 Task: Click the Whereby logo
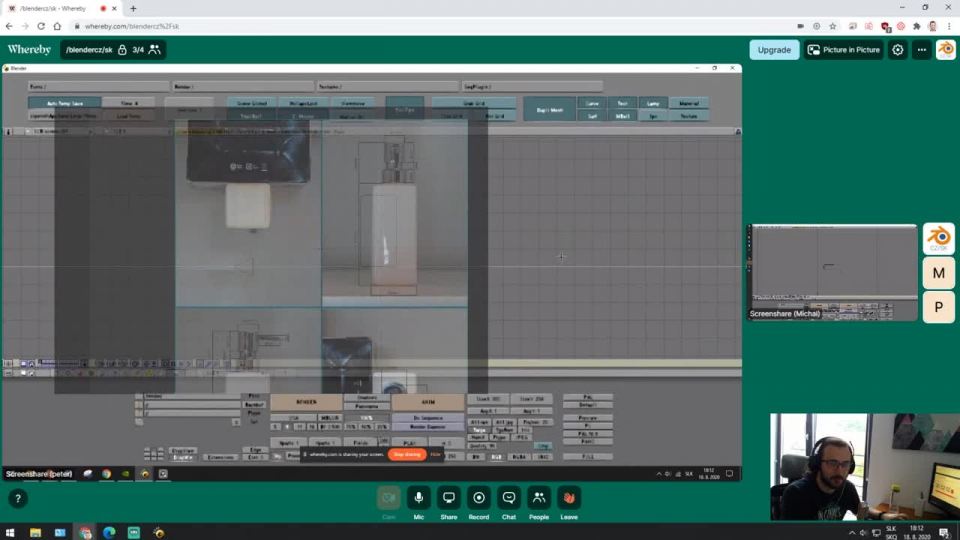coord(29,50)
